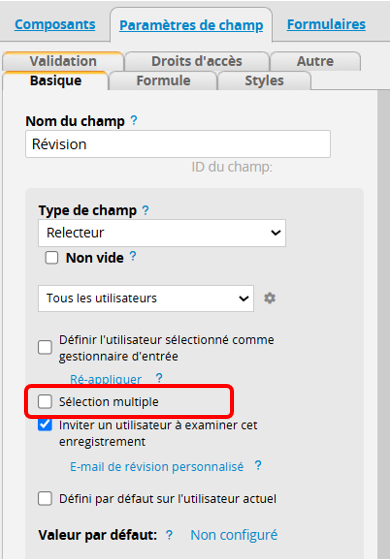390x559 pixels.
Task: Open help icon beside Nom du champ
Action: tap(134, 120)
